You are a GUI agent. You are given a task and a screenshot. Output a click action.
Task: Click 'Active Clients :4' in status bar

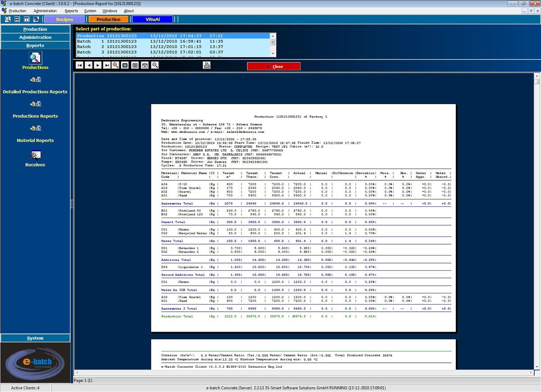(25, 388)
